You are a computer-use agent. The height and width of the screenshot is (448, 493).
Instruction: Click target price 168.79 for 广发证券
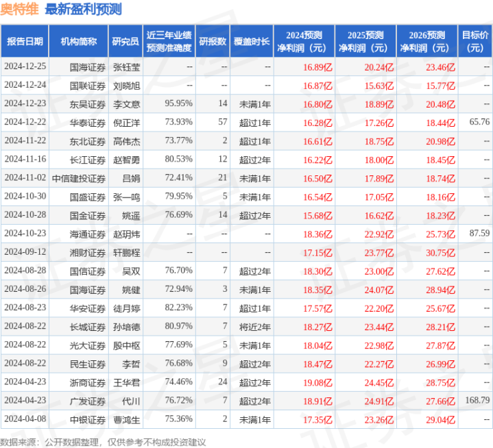click(478, 400)
